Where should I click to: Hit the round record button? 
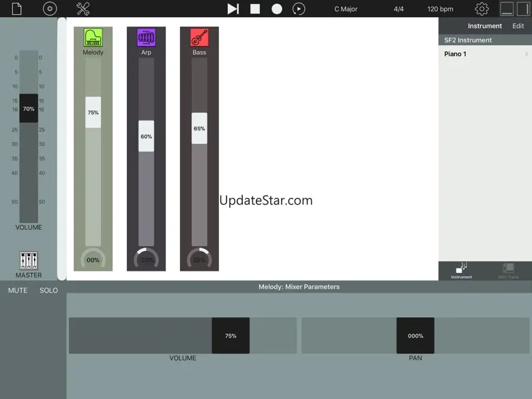[277, 9]
